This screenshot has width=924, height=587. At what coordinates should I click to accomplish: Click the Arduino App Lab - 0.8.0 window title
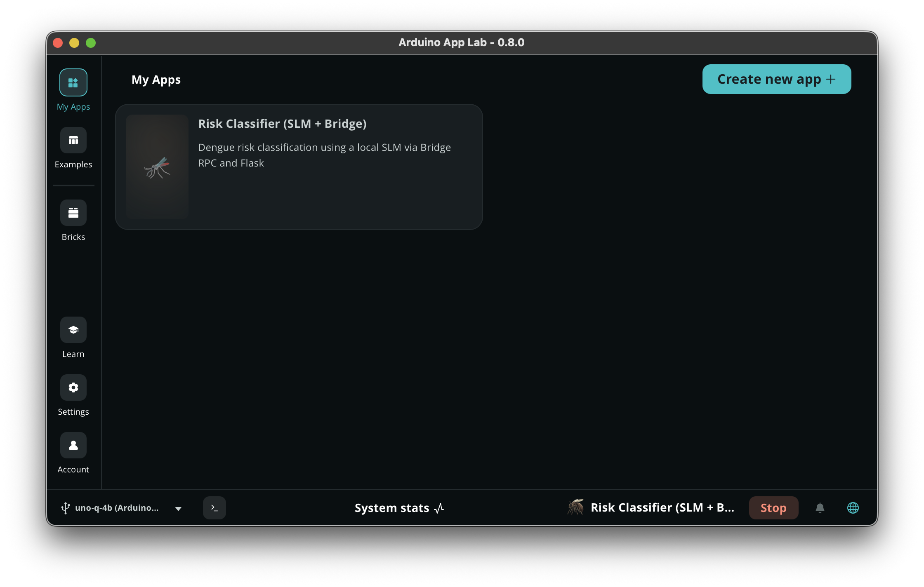[462, 42]
